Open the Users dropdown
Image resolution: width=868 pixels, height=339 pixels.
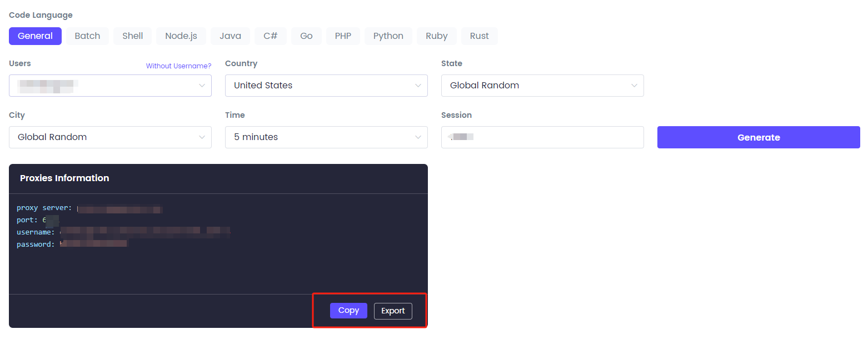(x=110, y=86)
